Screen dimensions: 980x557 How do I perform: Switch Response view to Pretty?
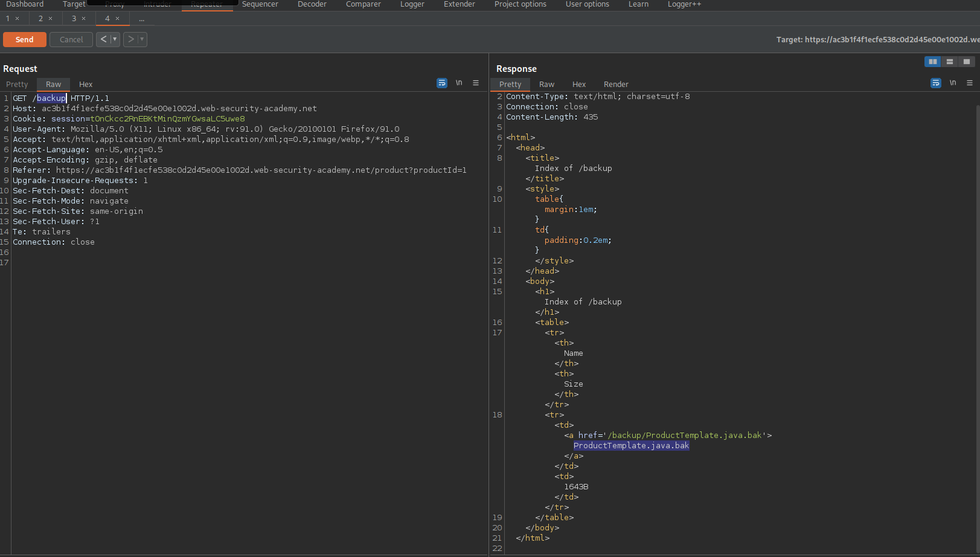click(x=510, y=85)
